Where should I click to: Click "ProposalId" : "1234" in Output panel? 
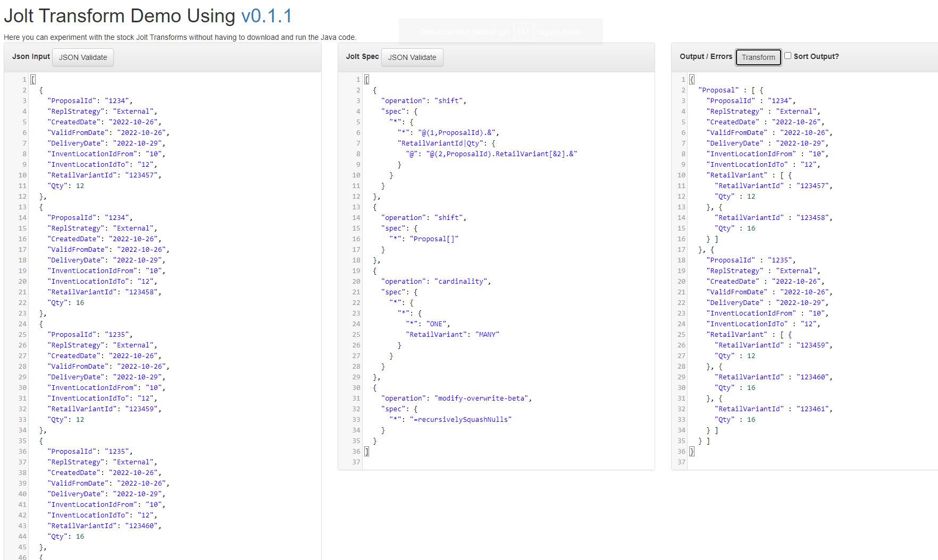click(750, 101)
